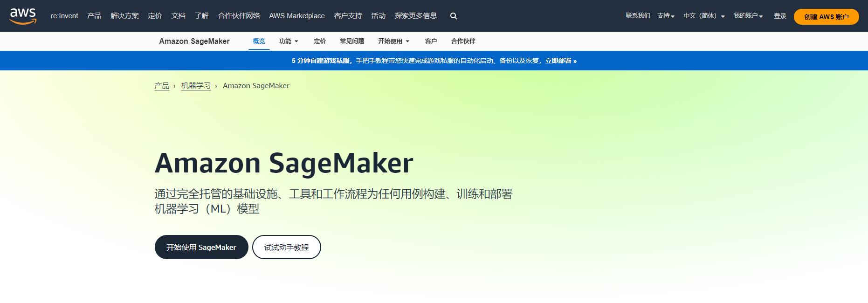
Task: Select the 概览 tab
Action: tap(259, 41)
